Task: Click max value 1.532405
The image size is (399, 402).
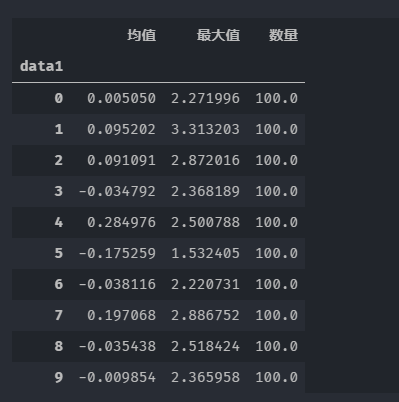Action: 205,253
